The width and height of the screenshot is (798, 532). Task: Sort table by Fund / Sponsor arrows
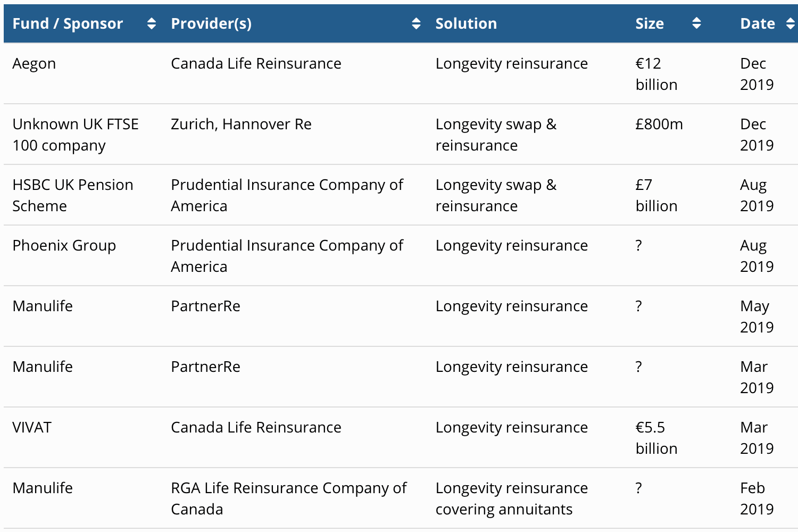152,23
